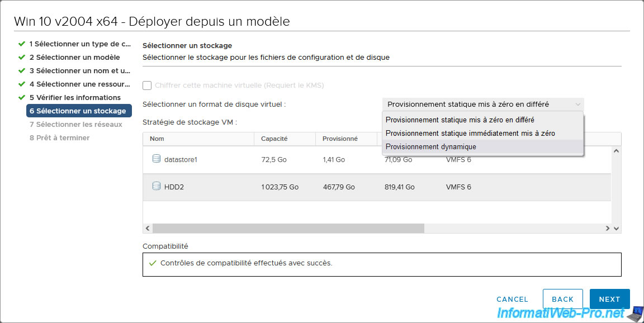Click the BACK button
Viewport: 644px width, 323px height.
pos(562,299)
